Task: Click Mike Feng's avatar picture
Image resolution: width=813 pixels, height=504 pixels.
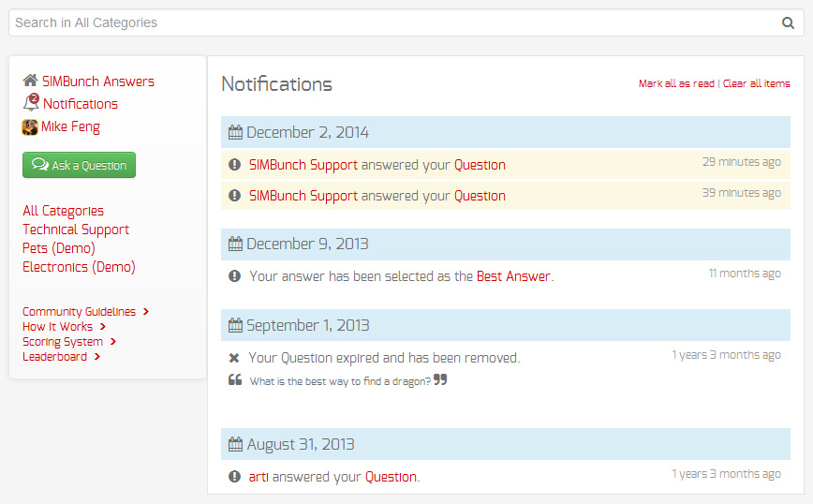Action: (30, 127)
